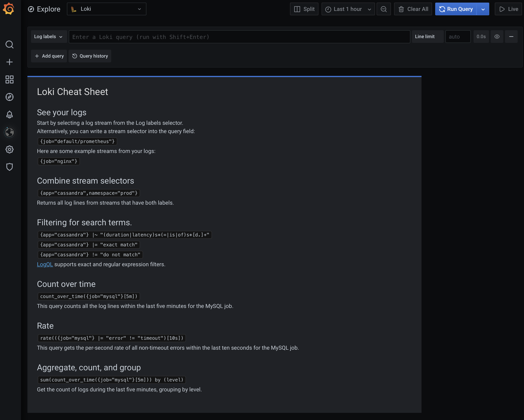
Task: Open the Last 1 hour time picker
Action: click(348, 9)
